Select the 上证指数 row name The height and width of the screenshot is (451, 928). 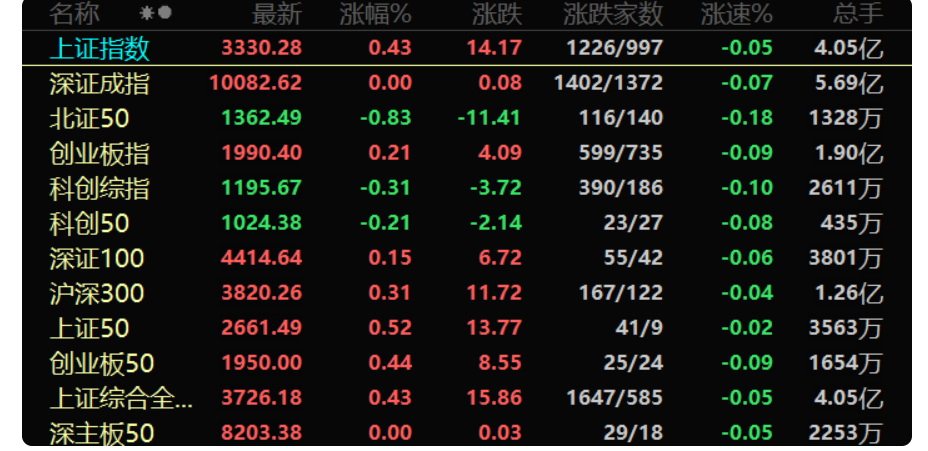click(x=99, y=48)
